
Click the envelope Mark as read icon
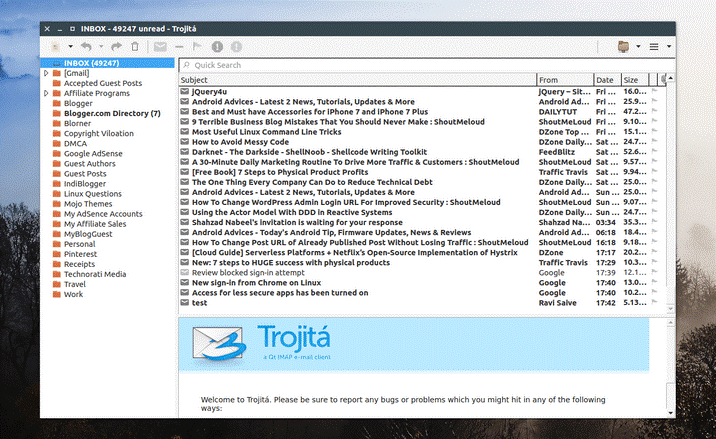(160, 47)
